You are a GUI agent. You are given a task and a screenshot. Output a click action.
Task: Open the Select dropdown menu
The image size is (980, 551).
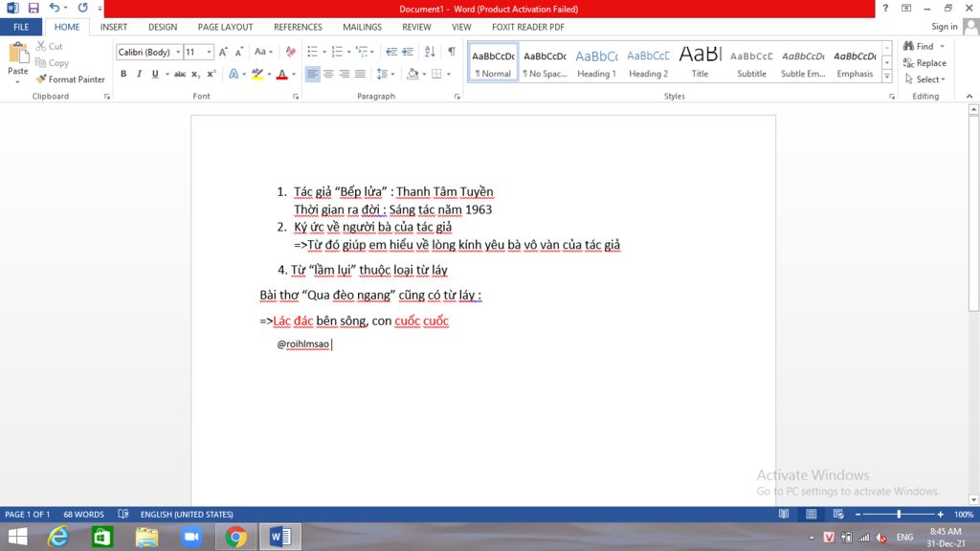925,79
